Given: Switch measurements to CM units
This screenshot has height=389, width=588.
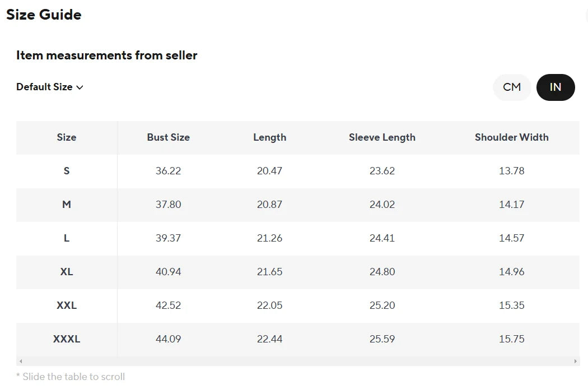Looking at the screenshot, I should 511,87.
